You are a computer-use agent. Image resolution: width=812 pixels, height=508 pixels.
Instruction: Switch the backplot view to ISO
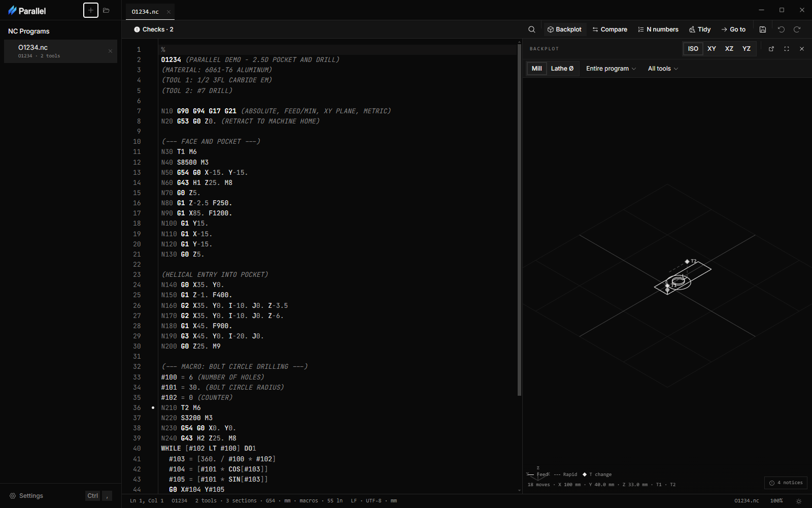693,49
